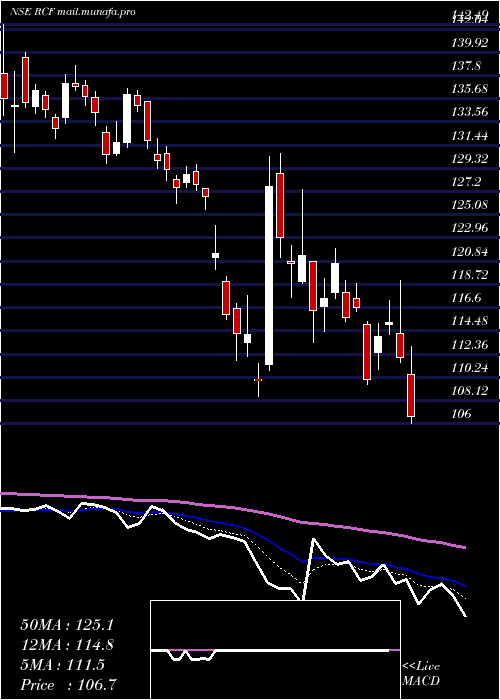Click the 'Price : 106.7' readout
The image size is (500, 700).
coord(70,685)
